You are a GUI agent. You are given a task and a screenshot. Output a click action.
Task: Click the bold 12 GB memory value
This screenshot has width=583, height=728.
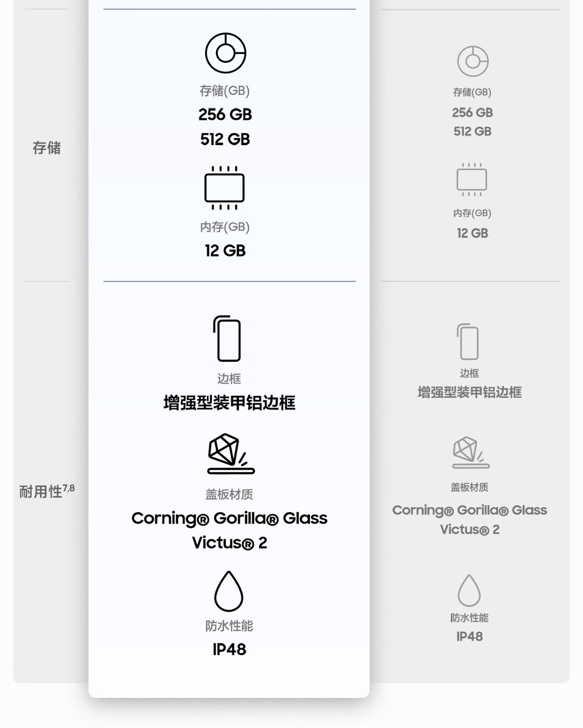pos(225,251)
